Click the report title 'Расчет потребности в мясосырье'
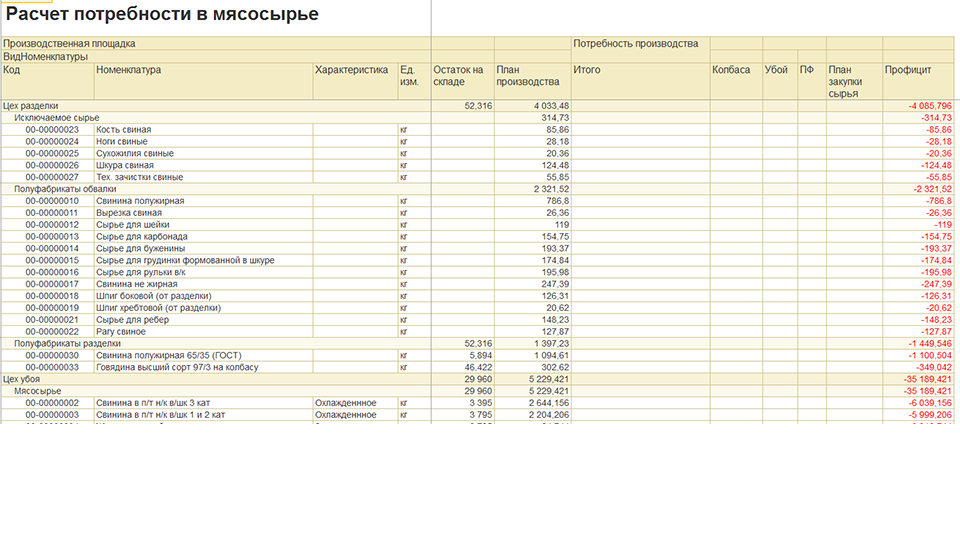The height and width of the screenshot is (560, 960). coord(162,14)
